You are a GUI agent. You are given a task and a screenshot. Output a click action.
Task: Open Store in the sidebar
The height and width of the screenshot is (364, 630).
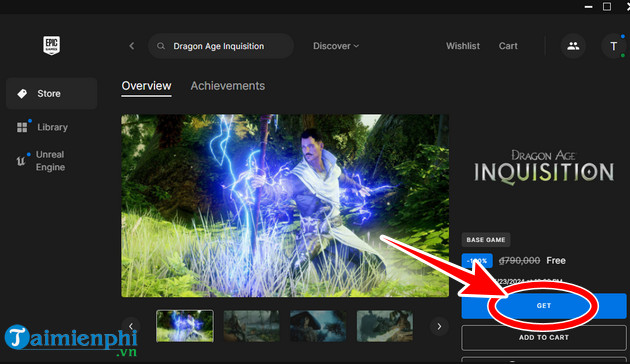pyautogui.click(x=51, y=94)
